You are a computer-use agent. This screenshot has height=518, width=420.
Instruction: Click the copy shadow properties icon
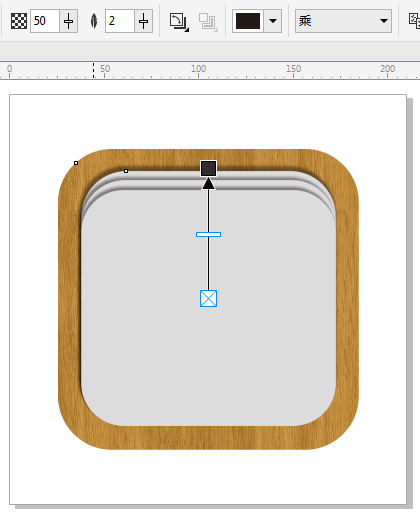414,21
